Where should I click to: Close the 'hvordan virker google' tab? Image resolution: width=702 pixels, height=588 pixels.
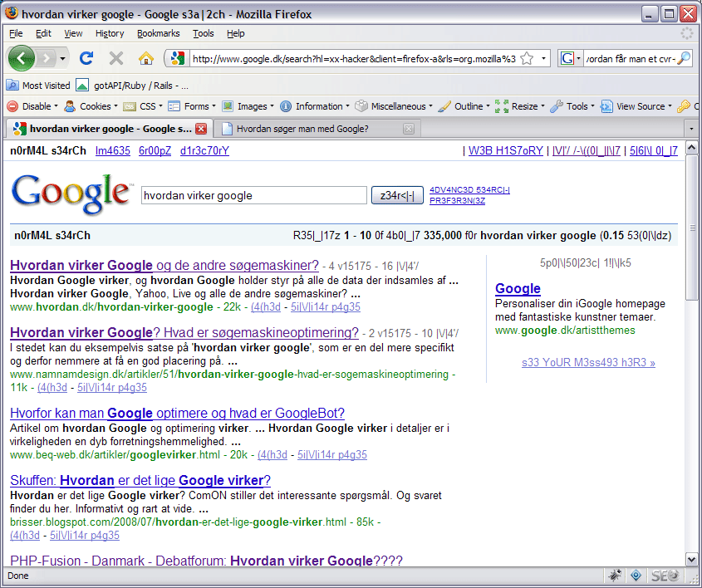[201, 129]
